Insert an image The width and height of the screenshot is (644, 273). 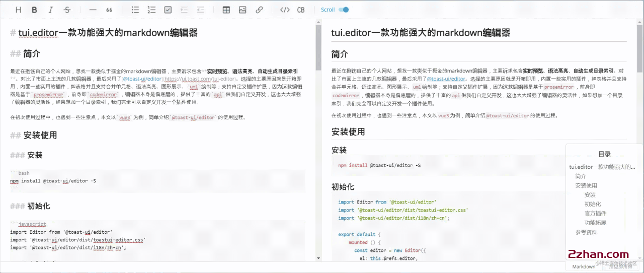[243, 10]
